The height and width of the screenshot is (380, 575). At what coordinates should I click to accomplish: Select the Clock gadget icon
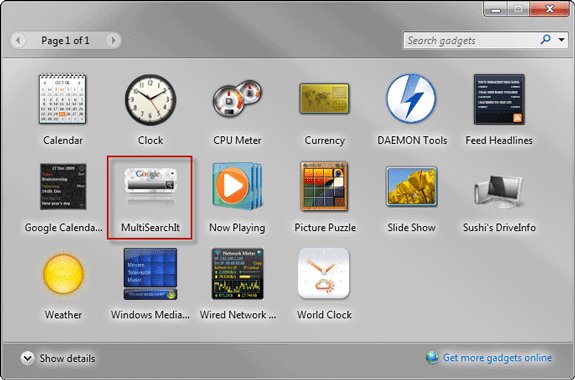(x=150, y=100)
